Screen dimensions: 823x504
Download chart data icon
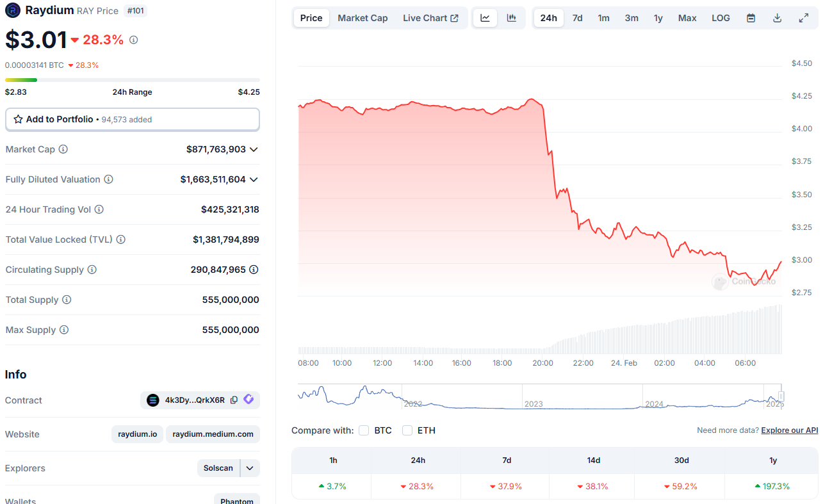pyautogui.click(x=777, y=18)
